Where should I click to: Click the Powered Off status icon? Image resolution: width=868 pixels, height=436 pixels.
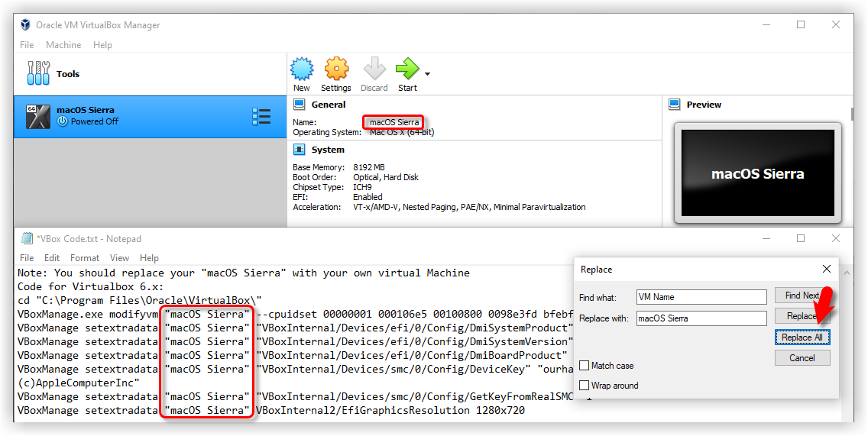tap(63, 121)
